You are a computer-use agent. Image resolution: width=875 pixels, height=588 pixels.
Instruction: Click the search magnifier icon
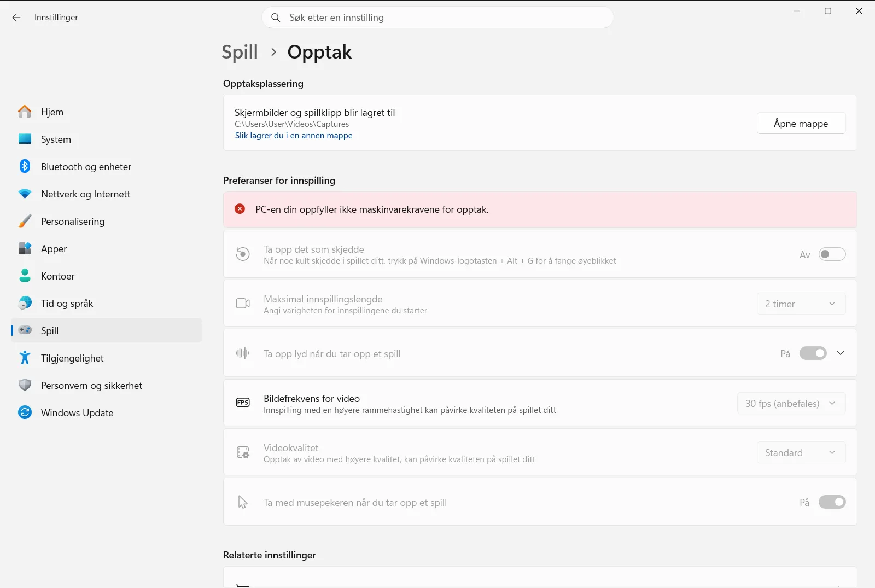[276, 18]
